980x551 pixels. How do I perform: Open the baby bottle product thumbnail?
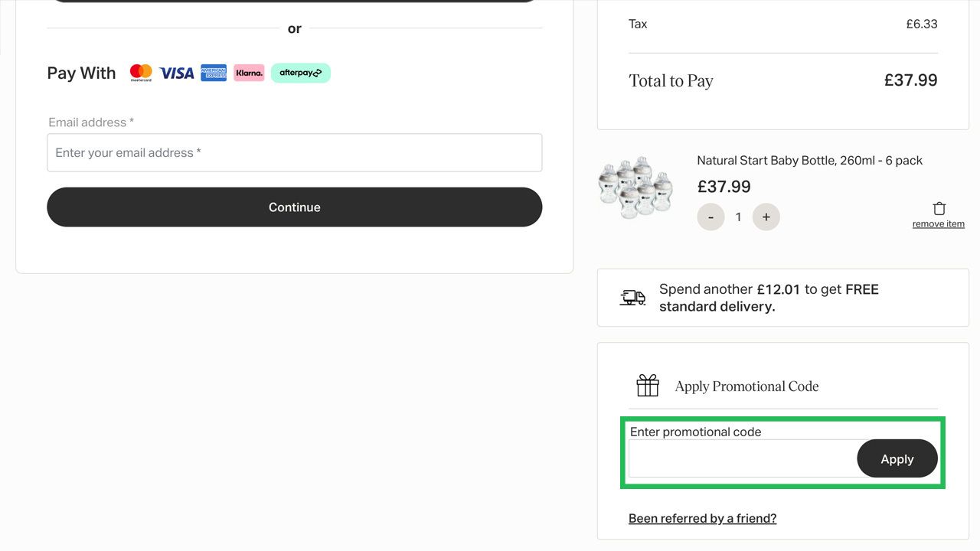[635, 188]
